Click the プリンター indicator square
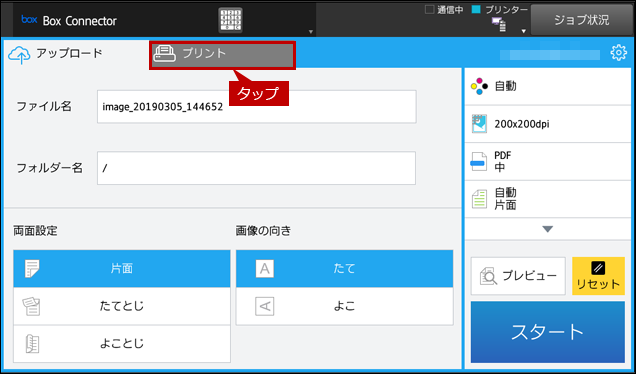This screenshot has width=636, height=374. [476, 9]
